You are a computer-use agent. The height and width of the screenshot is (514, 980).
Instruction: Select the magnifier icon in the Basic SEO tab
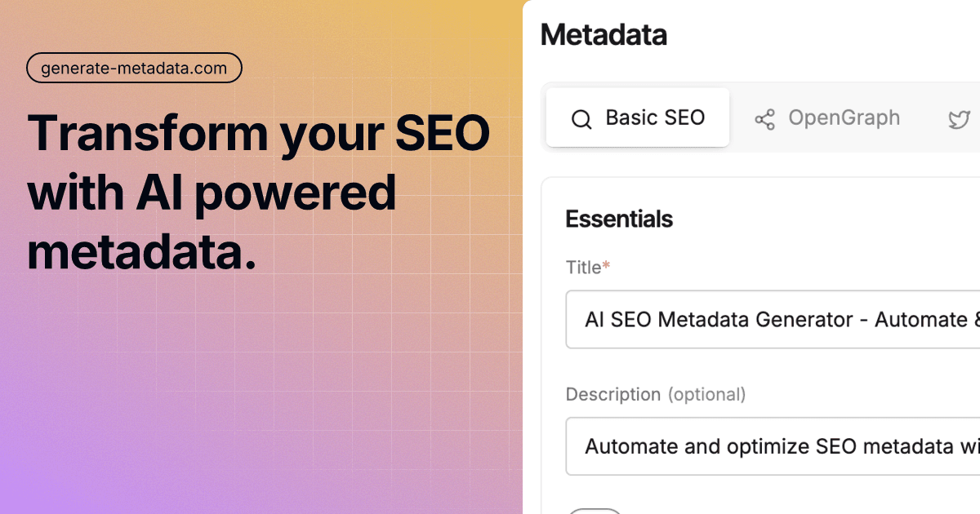pos(581,118)
